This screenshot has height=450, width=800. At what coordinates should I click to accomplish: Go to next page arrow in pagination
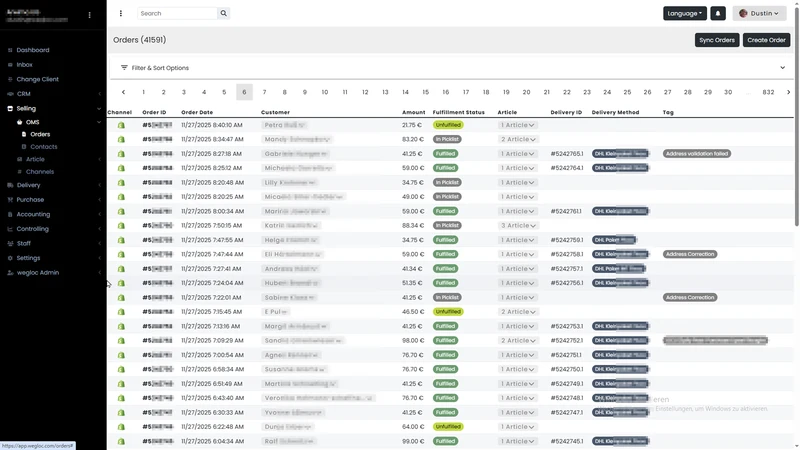coord(788,92)
